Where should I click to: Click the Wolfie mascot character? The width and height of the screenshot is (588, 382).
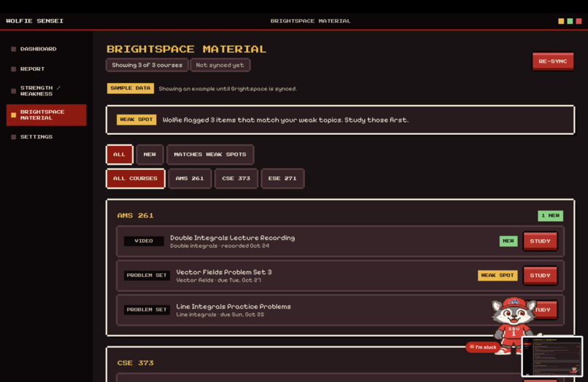pyautogui.click(x=513, y=325)
